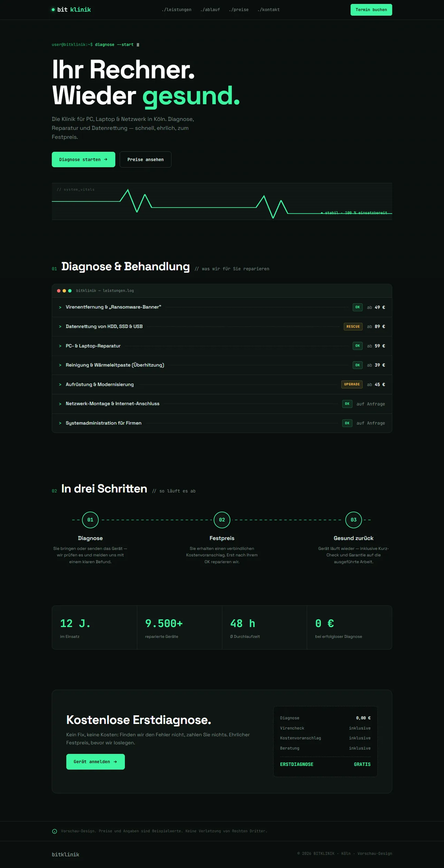Click the 'ab 49 €' price
Screen dimensions: 444x868
[x=376, y=307]
